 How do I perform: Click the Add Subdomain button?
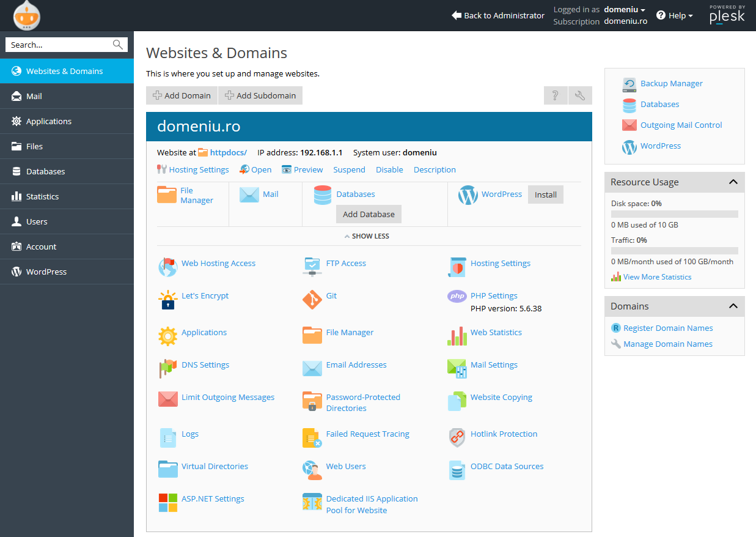[260, 95]
